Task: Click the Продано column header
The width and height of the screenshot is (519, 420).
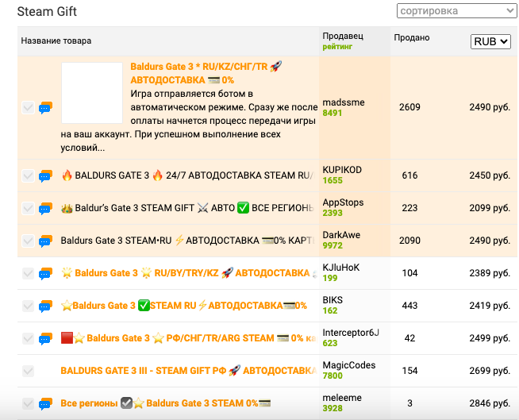Action: (411, 37)
